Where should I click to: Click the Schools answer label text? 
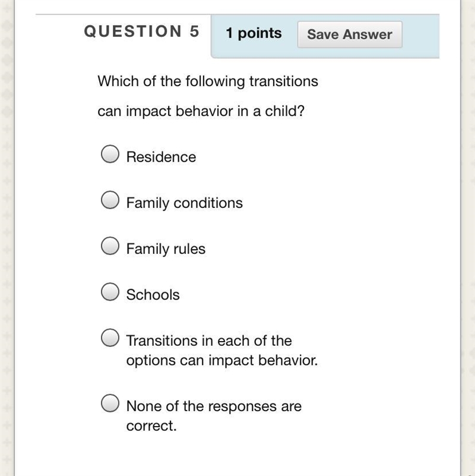[x=153, y=295]
